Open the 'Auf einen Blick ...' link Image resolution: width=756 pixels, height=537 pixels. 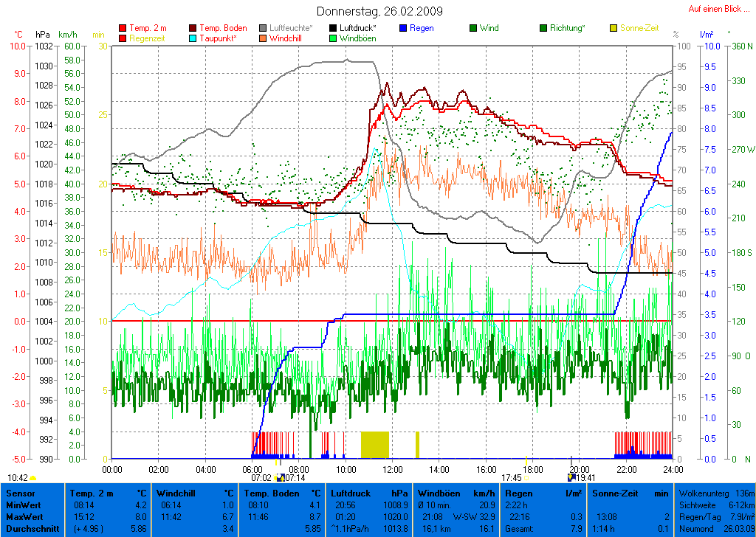pos(715,9)
